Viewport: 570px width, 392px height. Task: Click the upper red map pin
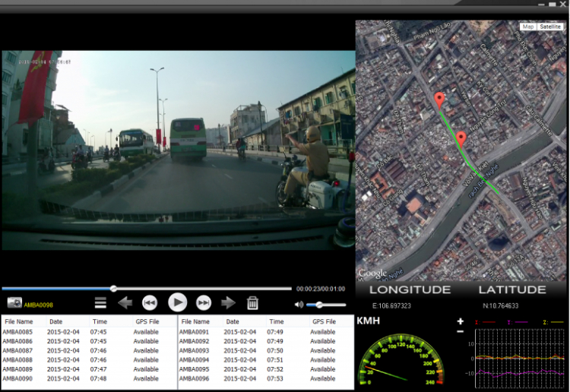(x=439, y=100)
